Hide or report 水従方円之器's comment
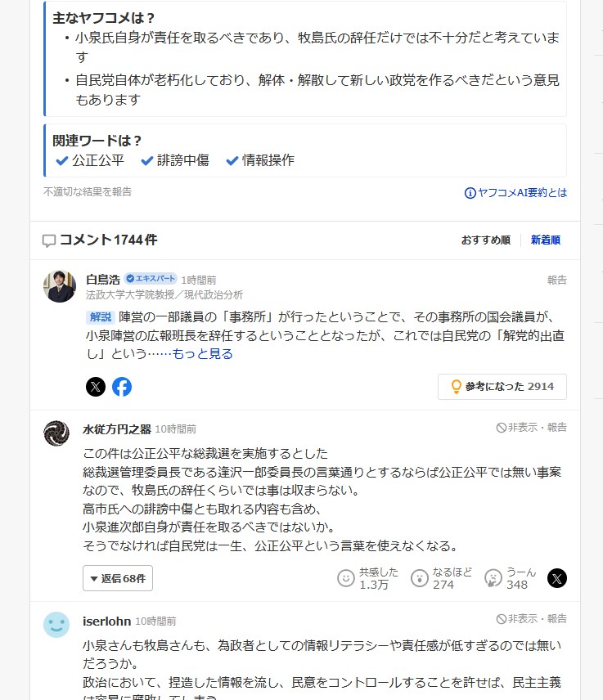Image resolution: width=603 pixels, height=700 pixels. click(532, 427)
